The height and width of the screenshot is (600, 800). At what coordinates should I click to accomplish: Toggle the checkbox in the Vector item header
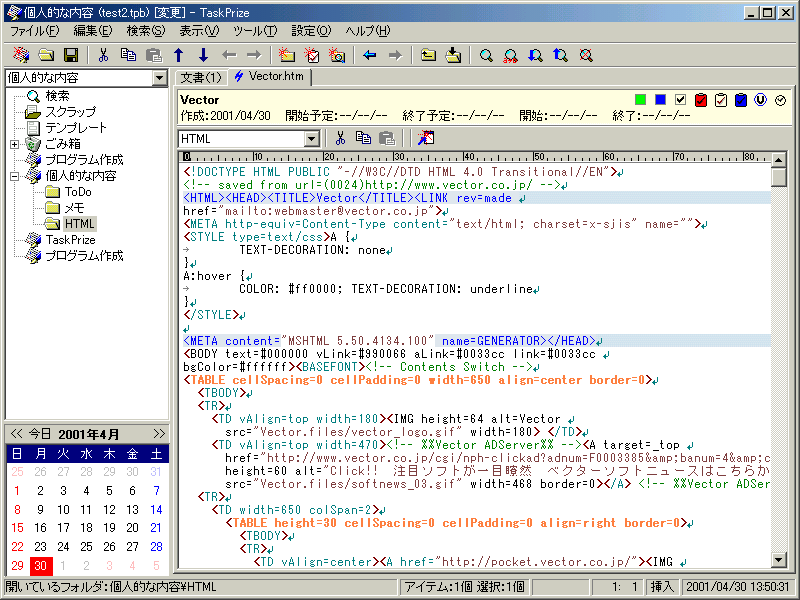click(x=680, y=99)
